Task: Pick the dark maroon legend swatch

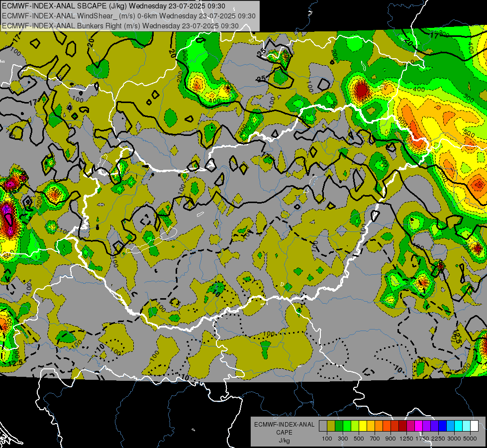Action: [x=402, y=426]
